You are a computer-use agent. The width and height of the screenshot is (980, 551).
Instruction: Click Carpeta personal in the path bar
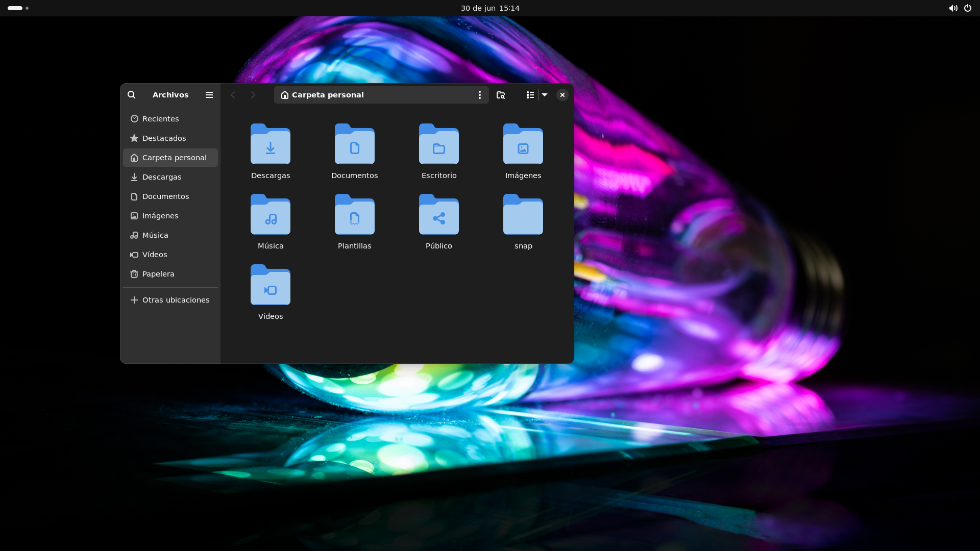coord(327,95)
